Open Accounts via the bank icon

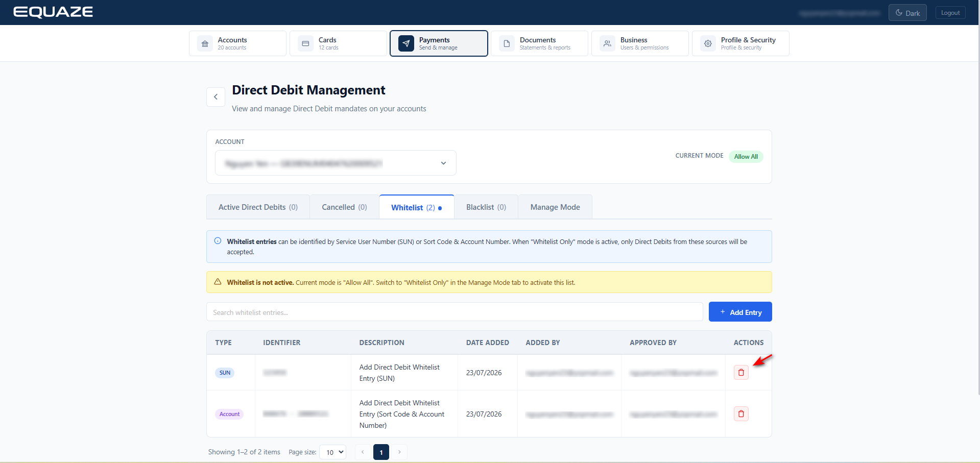pos(205,44)
